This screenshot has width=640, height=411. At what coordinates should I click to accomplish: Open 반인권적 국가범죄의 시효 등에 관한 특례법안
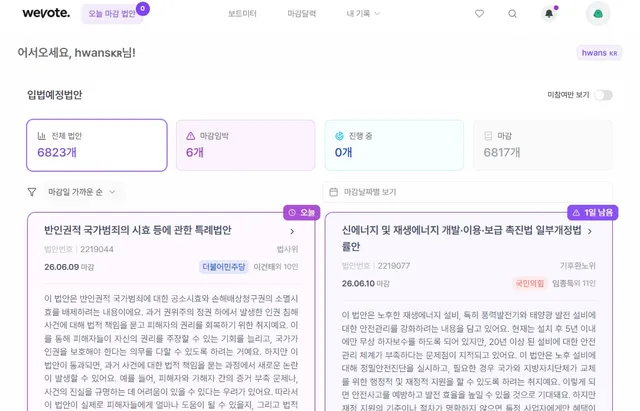pos(138,230)
